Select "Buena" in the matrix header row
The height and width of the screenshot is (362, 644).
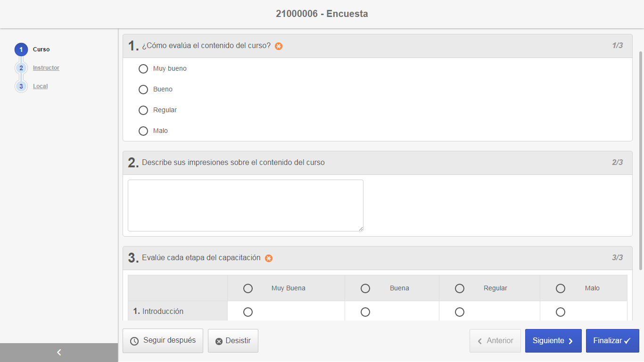coord(365,288)
